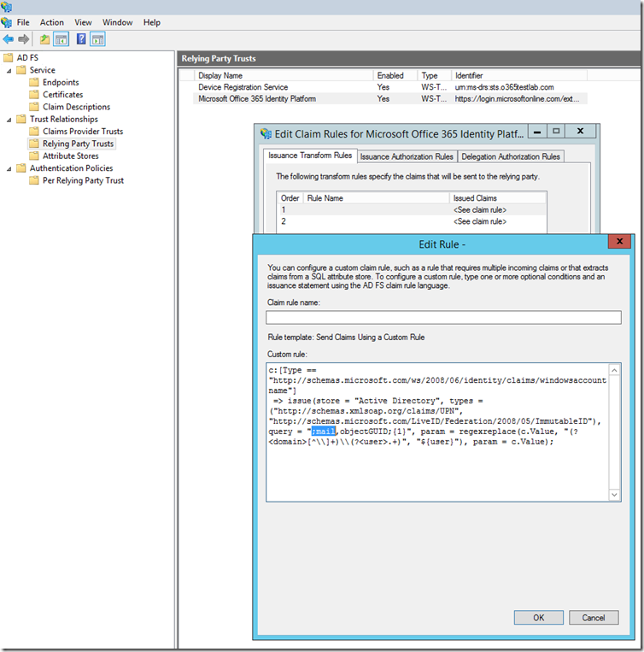This screenshot has height=652, width=644.
Task: Select claim rule order 1 row
Action: click(412, 209)
